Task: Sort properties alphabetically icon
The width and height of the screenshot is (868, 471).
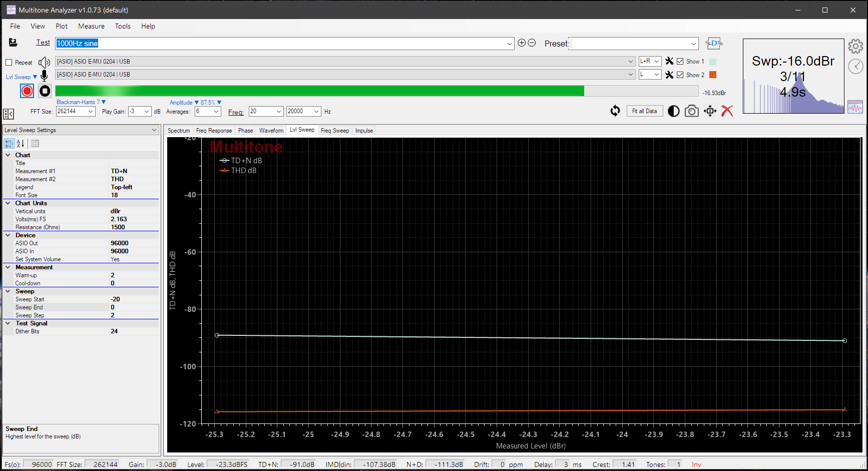Action: 21,144
